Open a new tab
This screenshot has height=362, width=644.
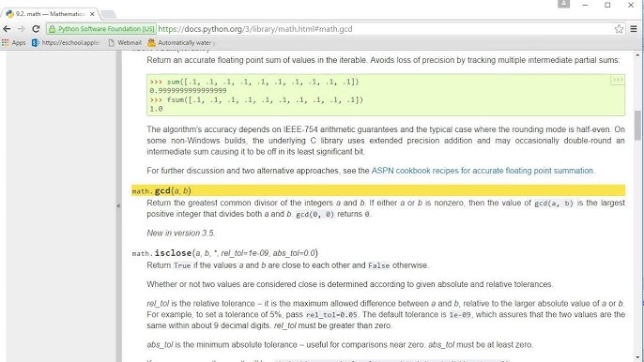(108, 14)
